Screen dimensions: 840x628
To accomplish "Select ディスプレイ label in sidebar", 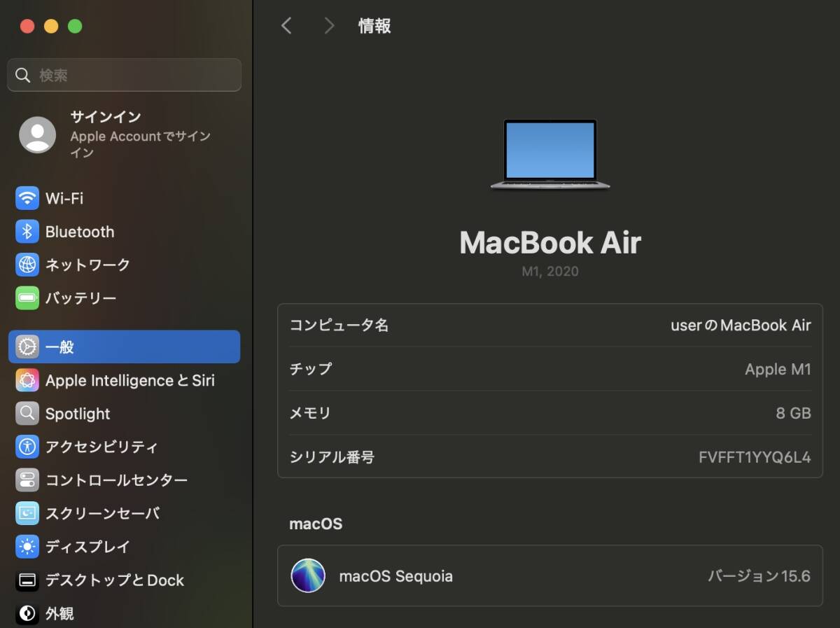I will click(87, 547).
